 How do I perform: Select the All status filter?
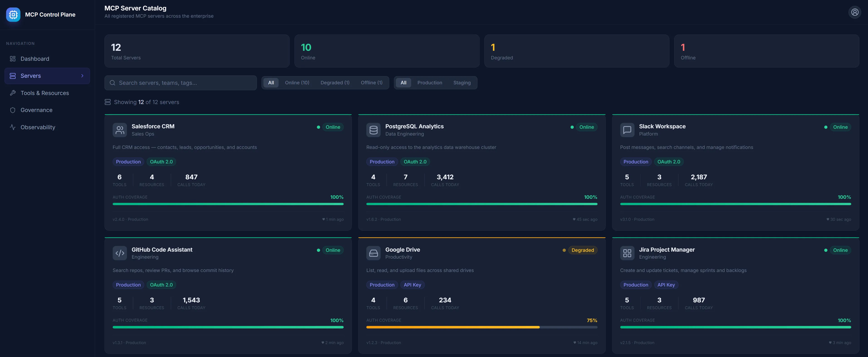tap(271, 83)
